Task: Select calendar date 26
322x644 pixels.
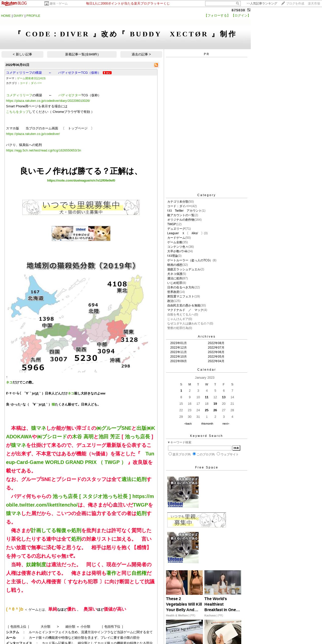Action: (215, 410)
